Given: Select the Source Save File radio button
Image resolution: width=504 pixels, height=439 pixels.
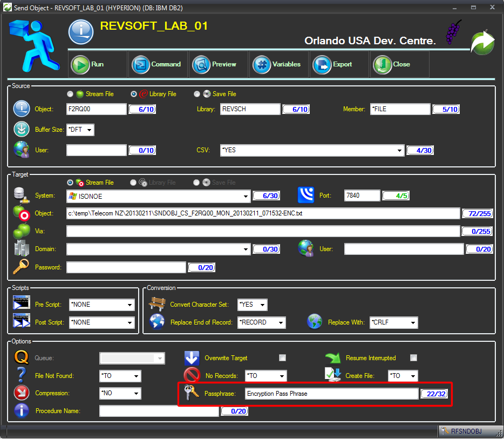Looking at the screenshot, I should pyautogui.click(x=197, y=94).
